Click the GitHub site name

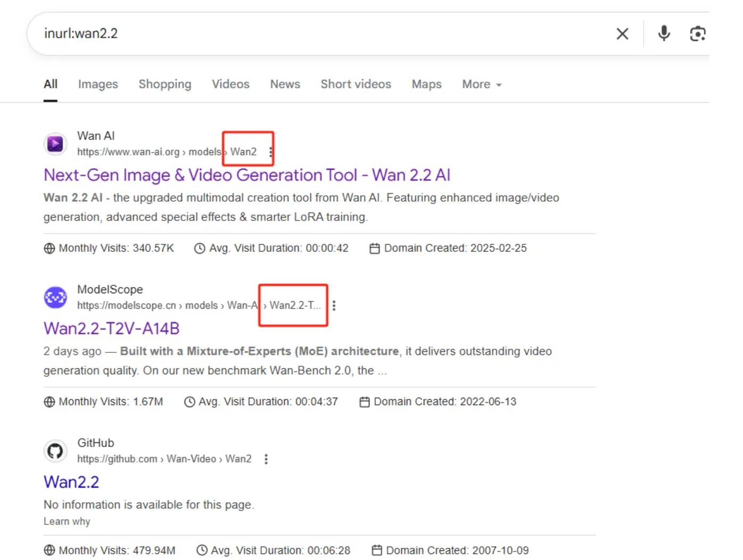(96, 443)
